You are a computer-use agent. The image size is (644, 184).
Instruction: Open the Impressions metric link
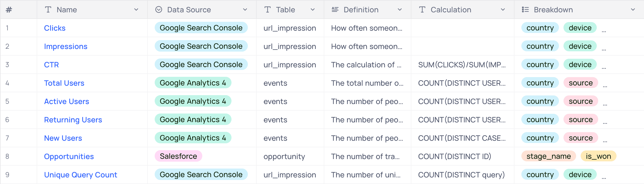pos(66,46)
